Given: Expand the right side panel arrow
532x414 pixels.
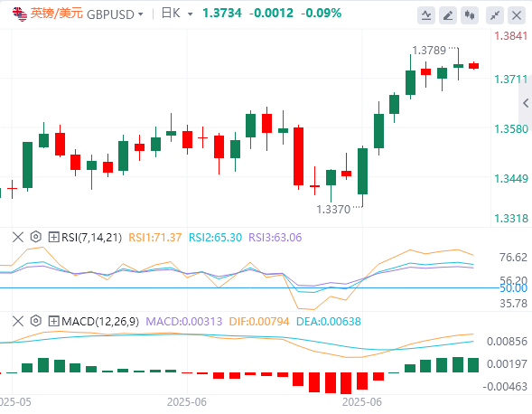Looking at the screenshot, I should click(526, 103).
